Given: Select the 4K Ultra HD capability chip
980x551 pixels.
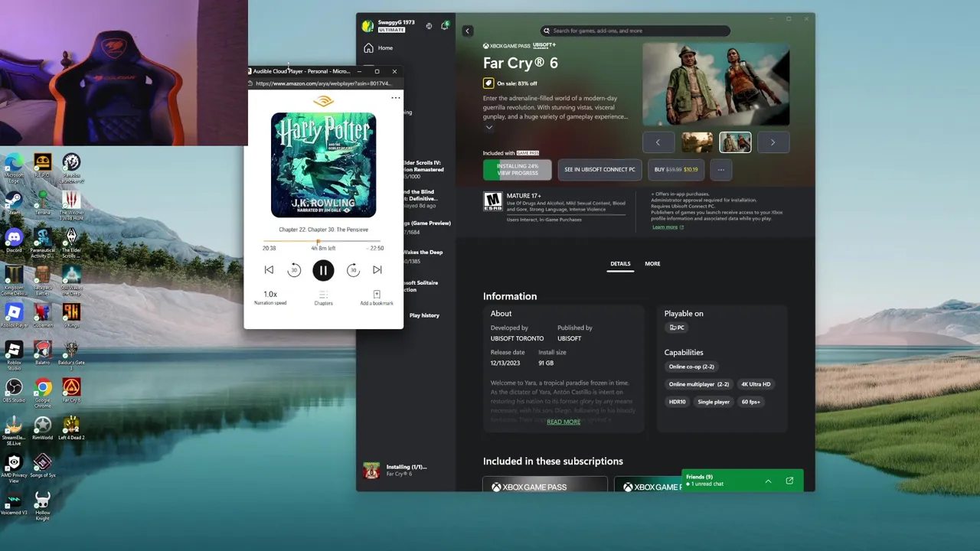Looking at the screenshot, I should click(756, 384).
